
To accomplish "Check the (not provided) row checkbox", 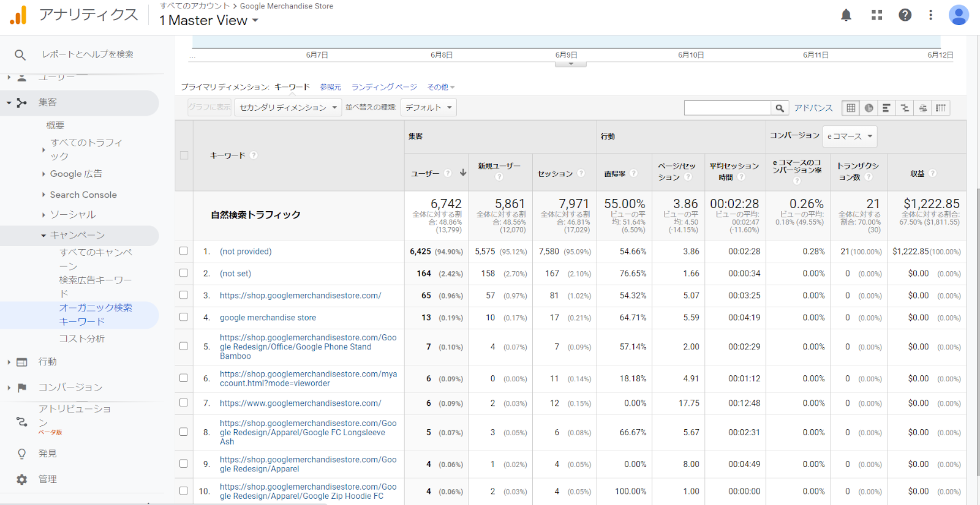I will 184,251.
